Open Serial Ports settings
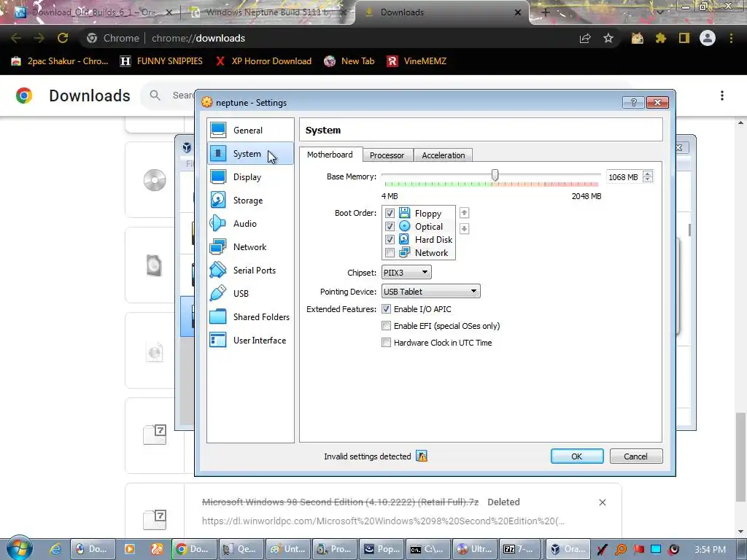 pos(250,270)
